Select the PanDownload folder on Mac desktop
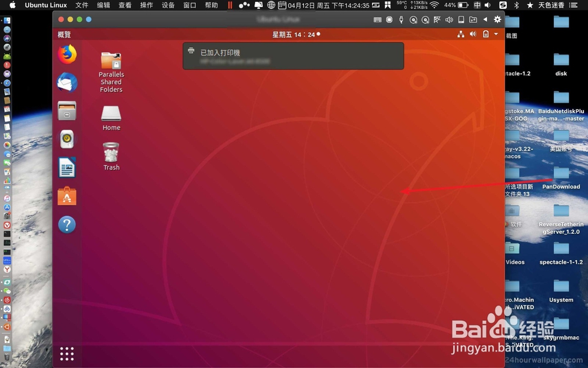 click(562, 178)
